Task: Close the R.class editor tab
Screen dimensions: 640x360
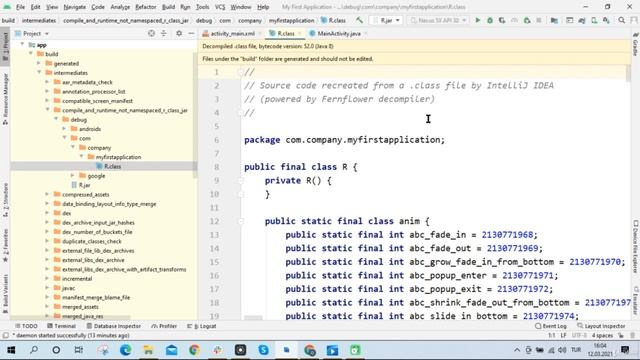Action: [300, 33]
